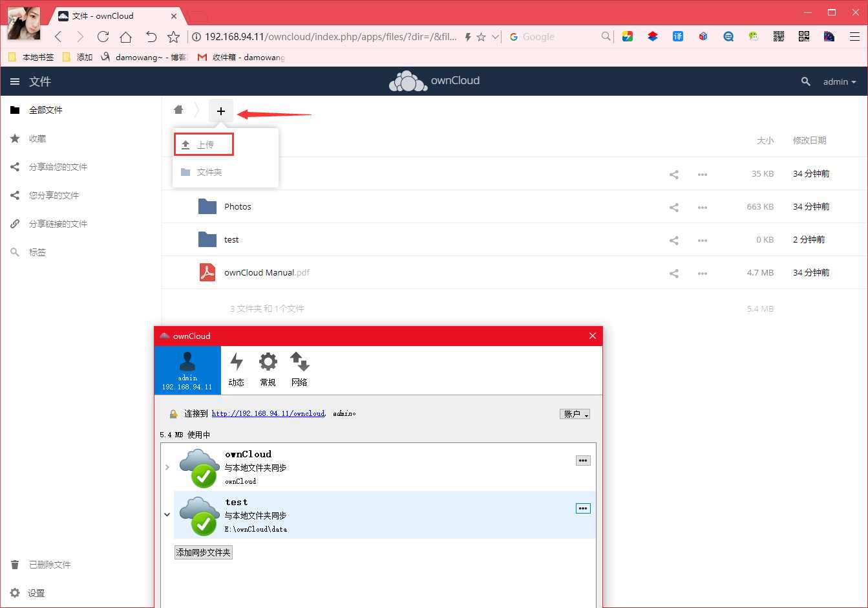868x608 pixels.
Task: Switch to 网络 network tab in client
Action: 299,370
